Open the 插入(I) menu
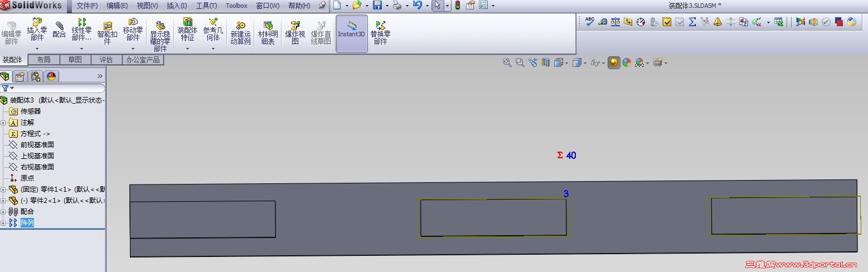The height and width of the screenshot is (272, 868). click(177, 6)
